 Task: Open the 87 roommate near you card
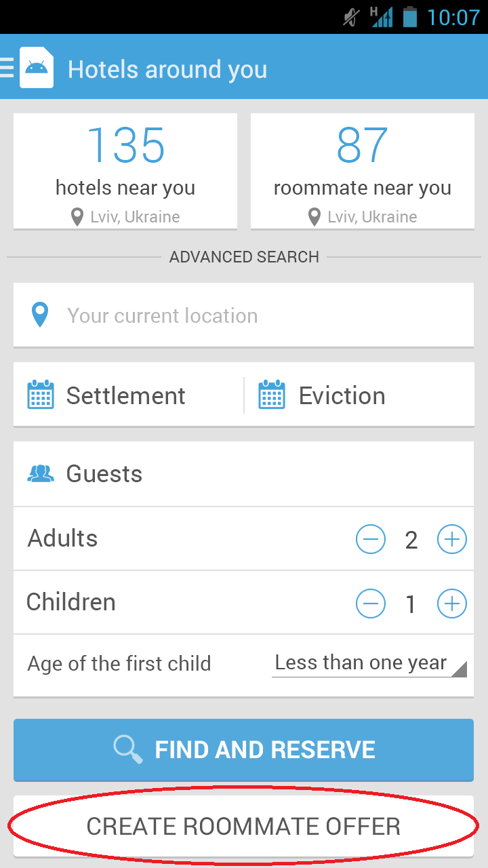pos(362,170)
